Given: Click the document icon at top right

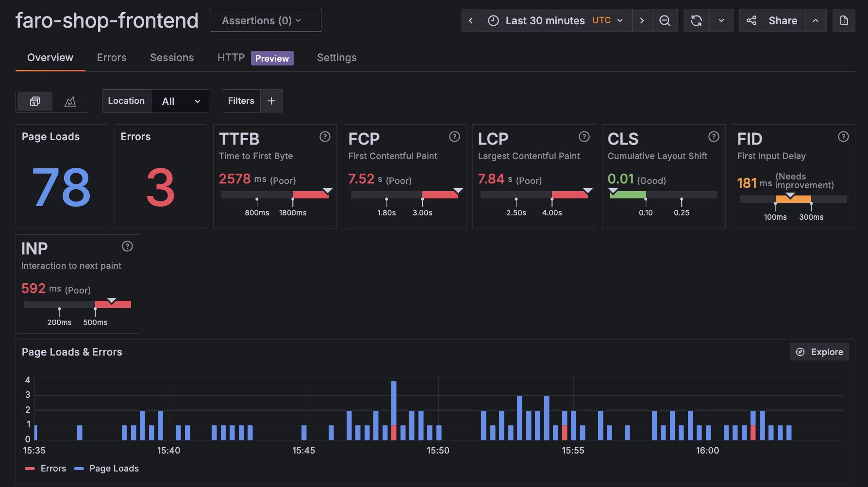Looking at the screenshot, I should click(x=844, y=20).
